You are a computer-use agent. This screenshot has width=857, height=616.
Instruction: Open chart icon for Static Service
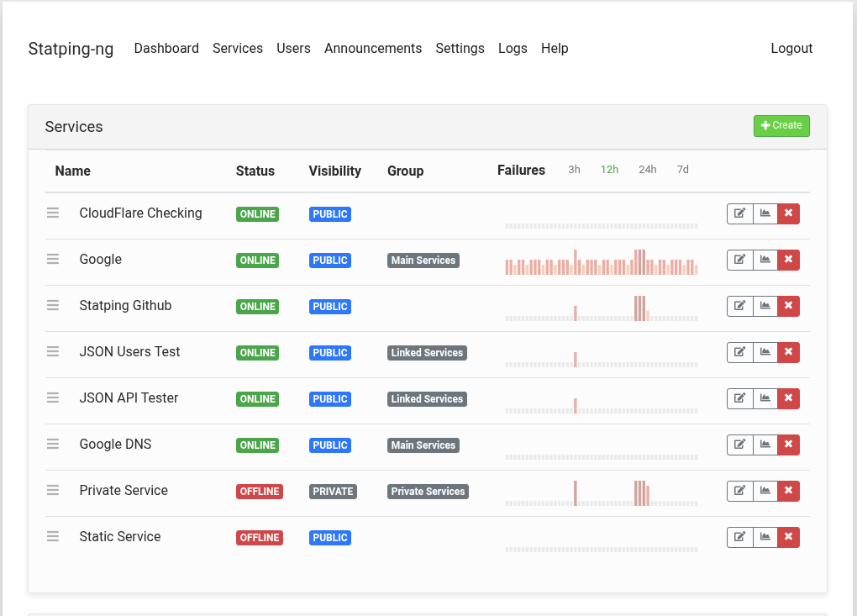(765, 537)
